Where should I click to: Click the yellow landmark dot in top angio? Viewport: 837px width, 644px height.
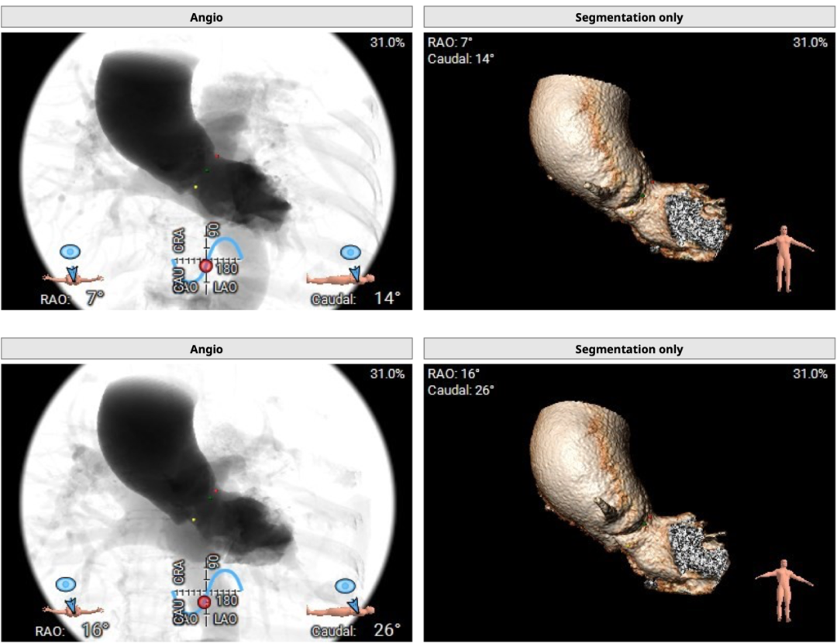coord(196,187)
